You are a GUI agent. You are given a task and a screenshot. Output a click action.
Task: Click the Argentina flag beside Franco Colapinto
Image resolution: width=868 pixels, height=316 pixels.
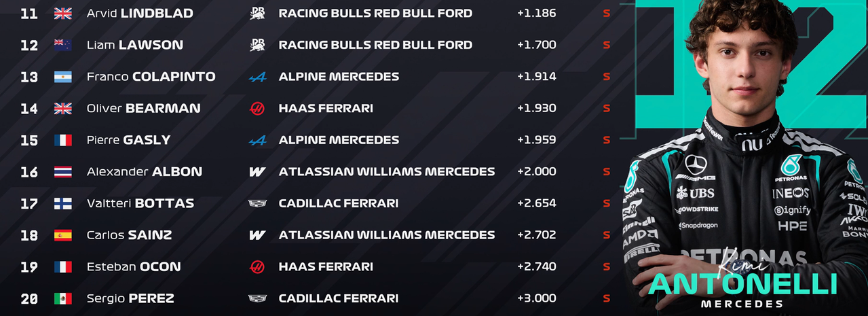(62, 77)
